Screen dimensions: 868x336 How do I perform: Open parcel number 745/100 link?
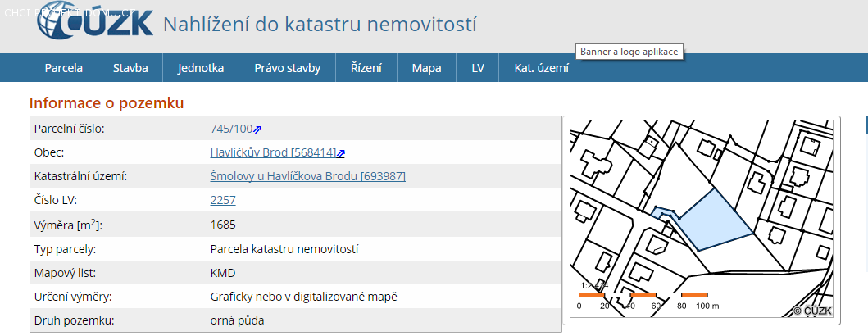pos(231,129)
